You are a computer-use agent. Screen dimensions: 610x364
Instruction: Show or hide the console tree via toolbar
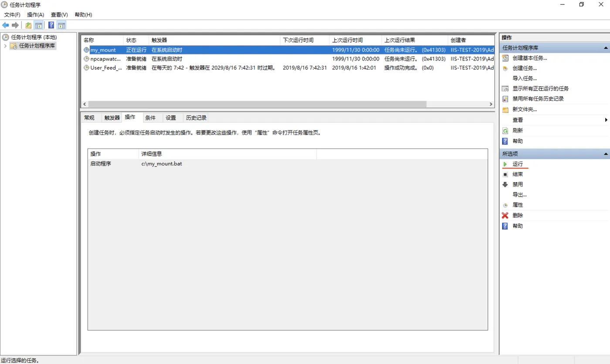point(39,25)
